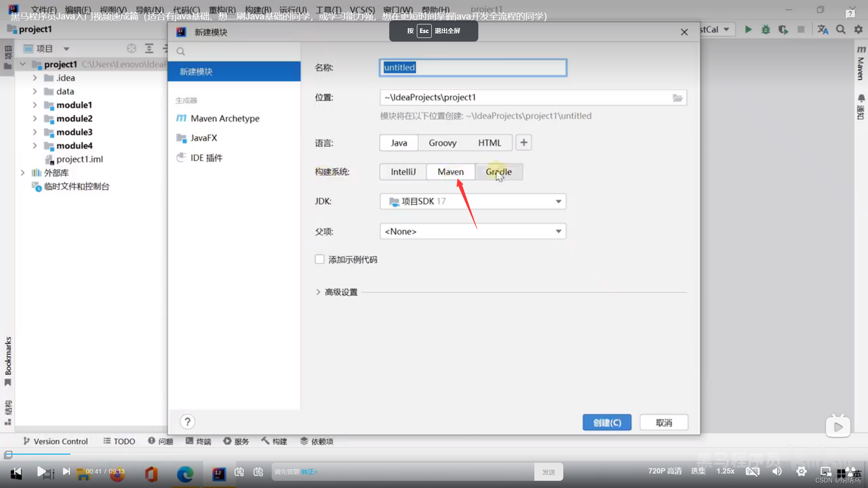The image size is (868, 488).
Task: Expand the module1 node
Action: pos(35,105)
